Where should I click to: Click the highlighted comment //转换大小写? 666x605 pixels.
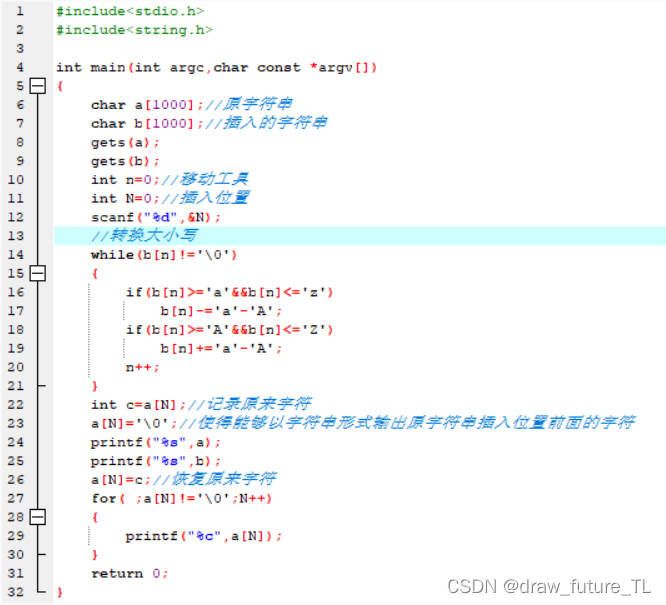click(x=144, y=235)
